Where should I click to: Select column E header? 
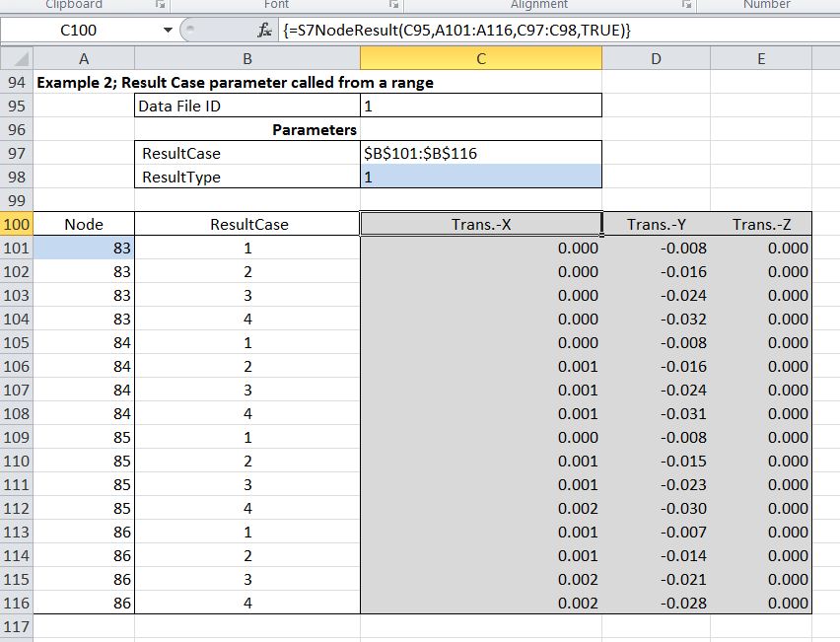tap(760, 59)
